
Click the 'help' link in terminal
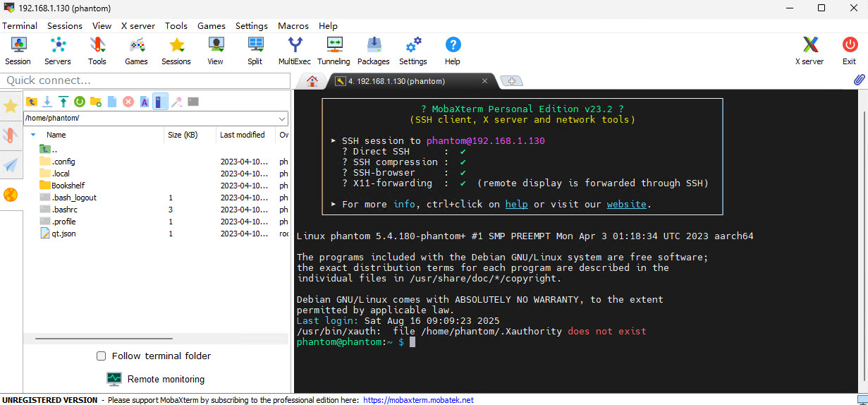coord(517,204)
